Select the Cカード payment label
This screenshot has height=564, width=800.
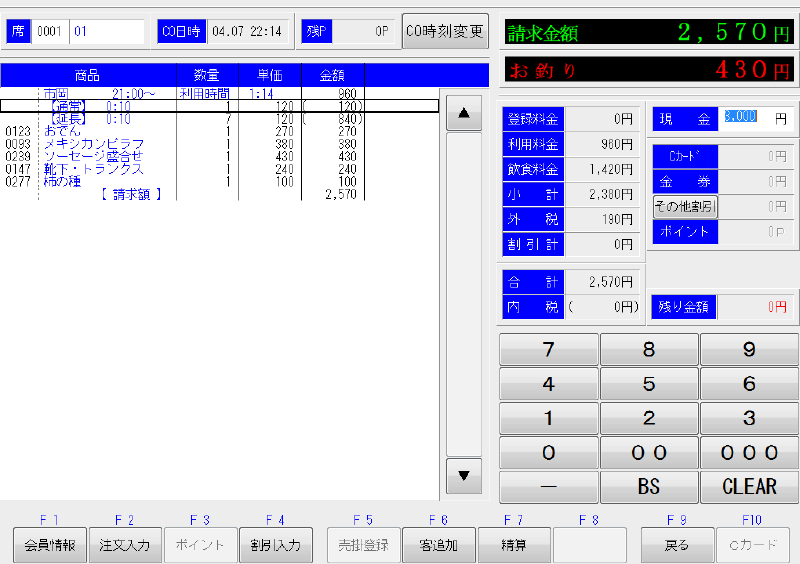coord(685,156)
